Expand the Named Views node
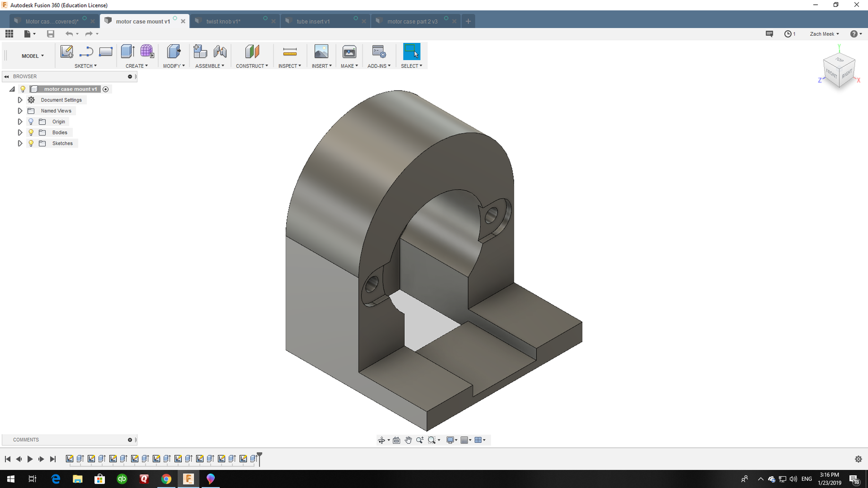Screen dimensions: 868x488 point(20,111)
